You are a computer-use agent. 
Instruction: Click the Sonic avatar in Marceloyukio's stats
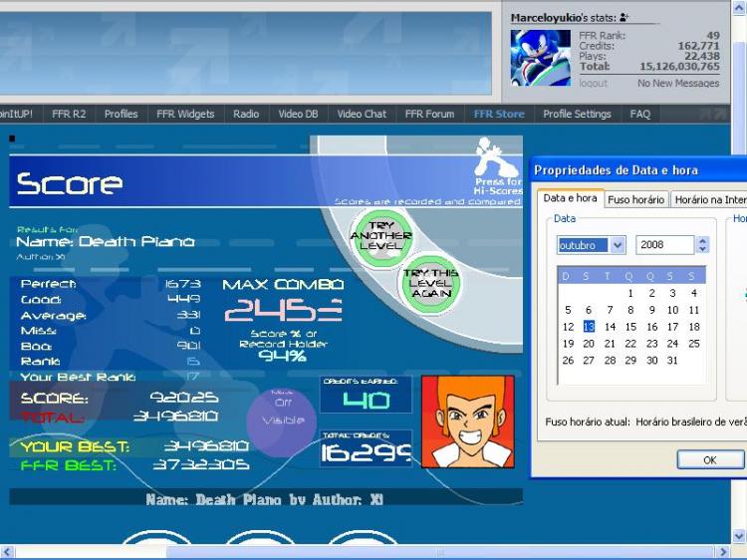[x=540, y=58]
